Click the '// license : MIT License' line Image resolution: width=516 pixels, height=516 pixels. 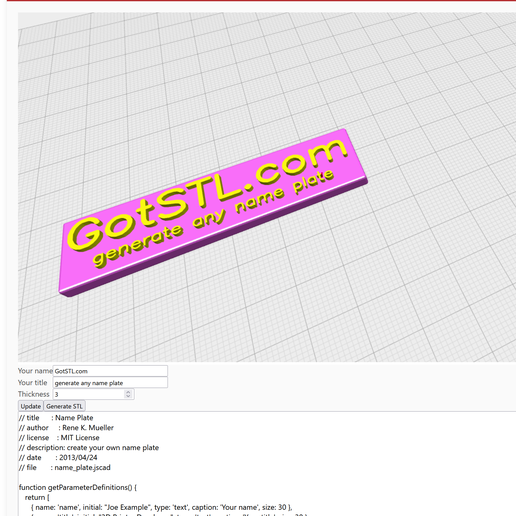point(59,438)
